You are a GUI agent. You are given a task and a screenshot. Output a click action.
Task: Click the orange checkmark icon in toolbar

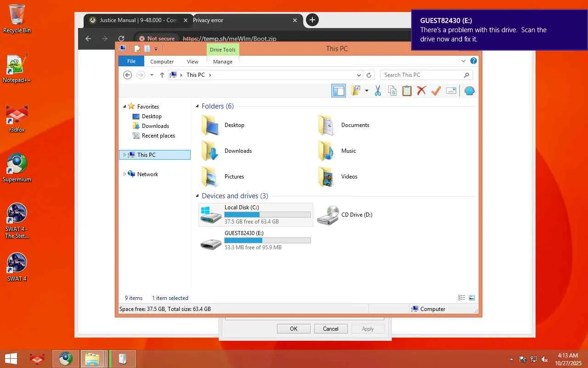click(436, 91)
